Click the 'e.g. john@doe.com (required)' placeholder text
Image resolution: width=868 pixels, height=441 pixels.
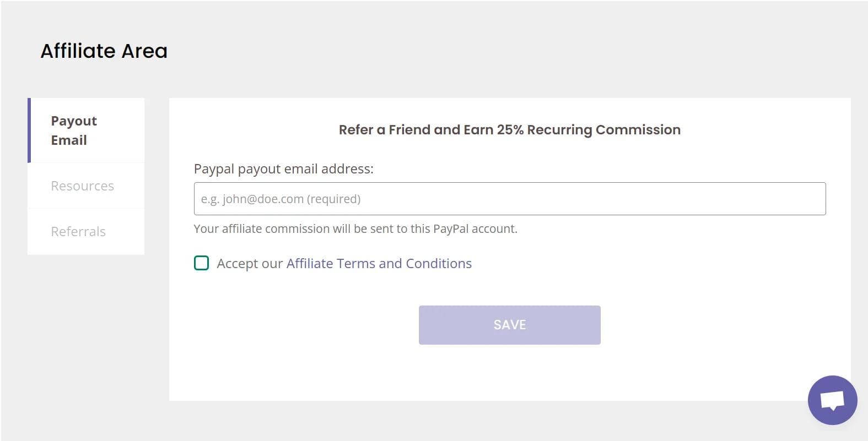[x=281, y=199]
